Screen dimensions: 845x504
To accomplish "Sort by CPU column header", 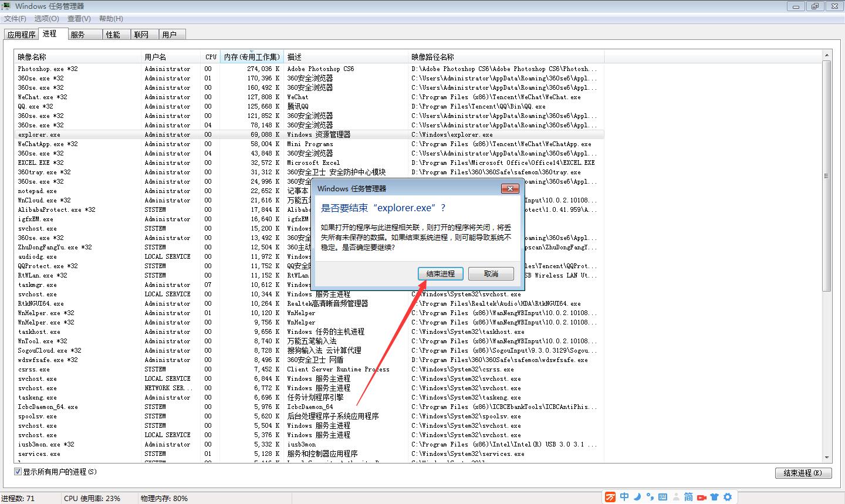I will 211,57.
